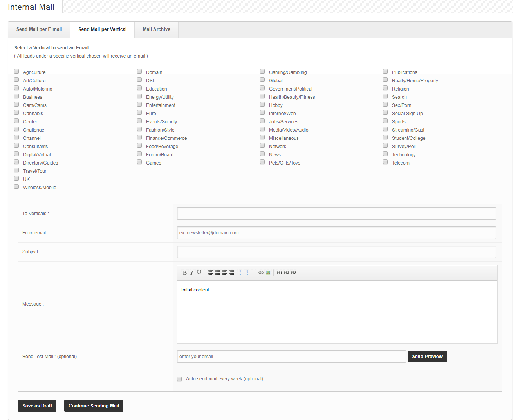
Task: Tick the Gaming/Gambling checkbox
Action: point(262,71)
